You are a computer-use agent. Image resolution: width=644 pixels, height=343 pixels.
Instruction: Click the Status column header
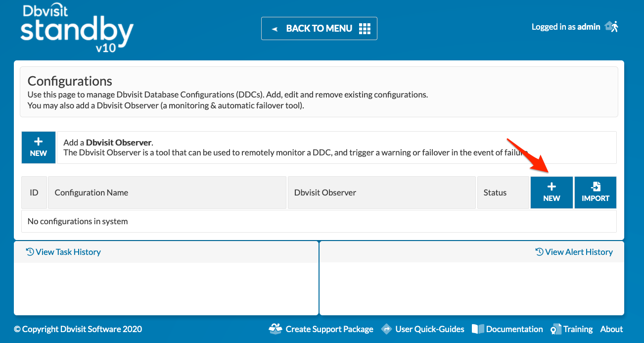click(x=503, y=193)
